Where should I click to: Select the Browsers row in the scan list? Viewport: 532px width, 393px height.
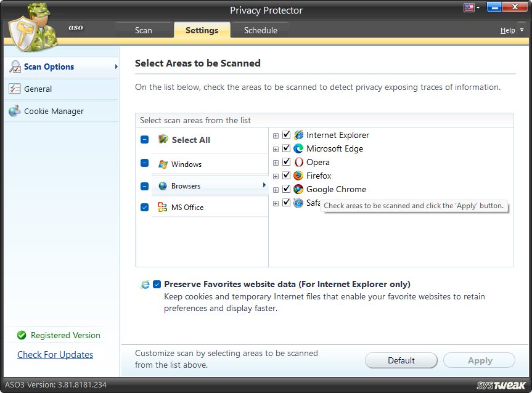pos(191,185)
